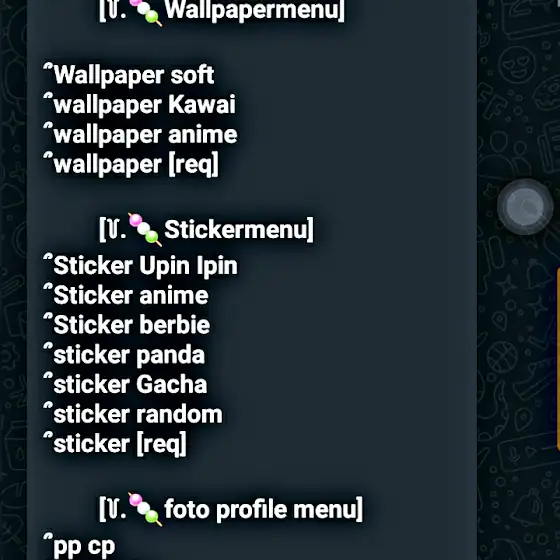Tap dango emoji in Stickermenu header
560x560 pixels.
pos(145,230)
